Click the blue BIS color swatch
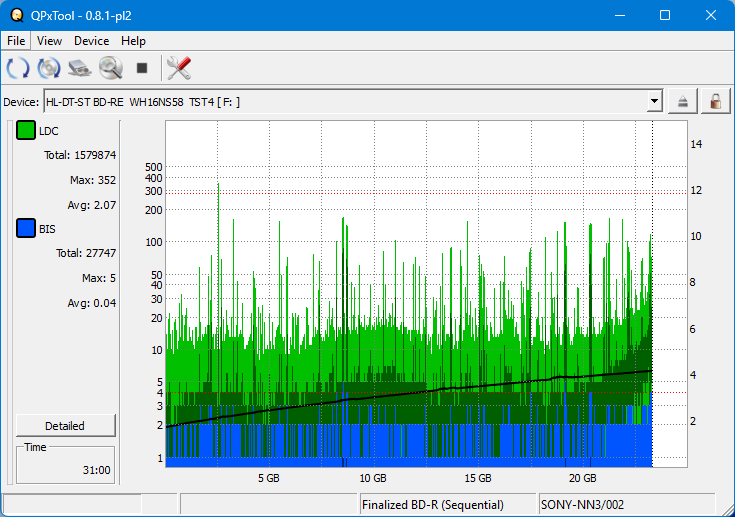This screenshot has width=735, height=517. click(26, 228)
